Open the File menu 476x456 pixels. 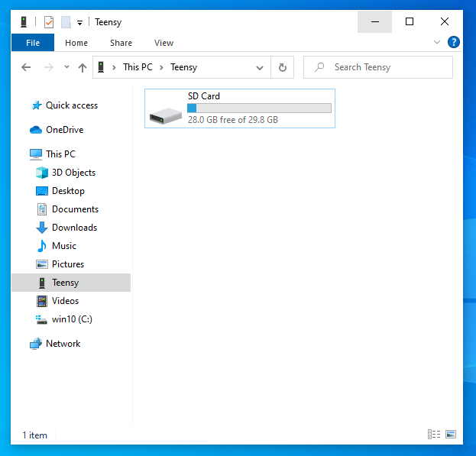(x=33, y=43)
